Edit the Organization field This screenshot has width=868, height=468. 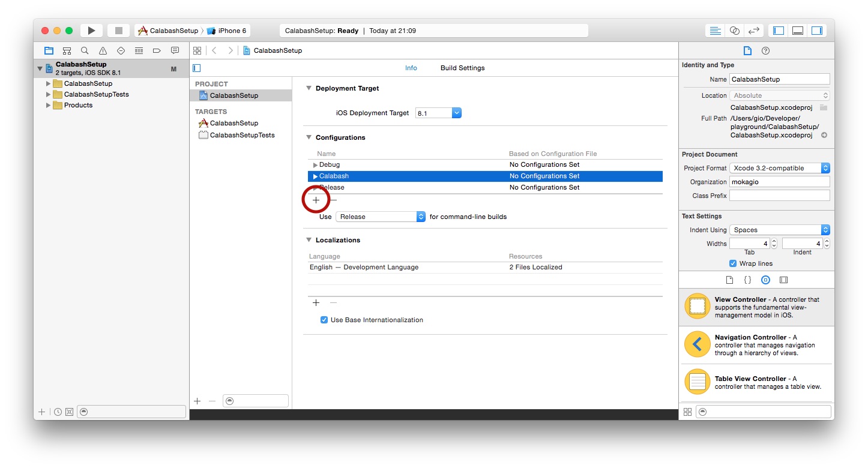pyautogui.click(x=780, y=182)
